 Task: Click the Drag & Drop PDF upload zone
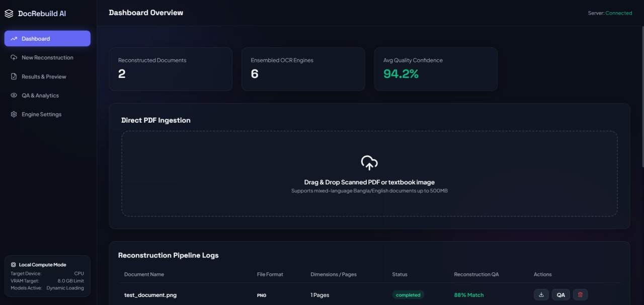(x=369, y=174)
